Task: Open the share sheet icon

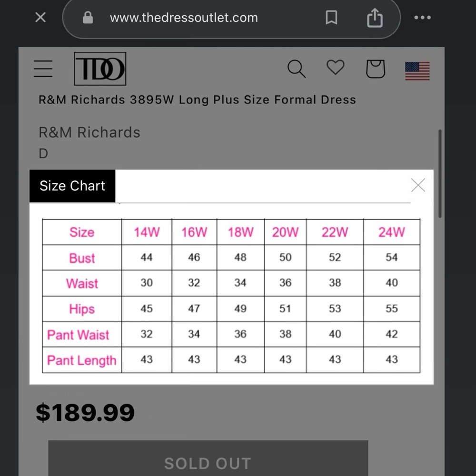Action: click(x=375, y=18)
